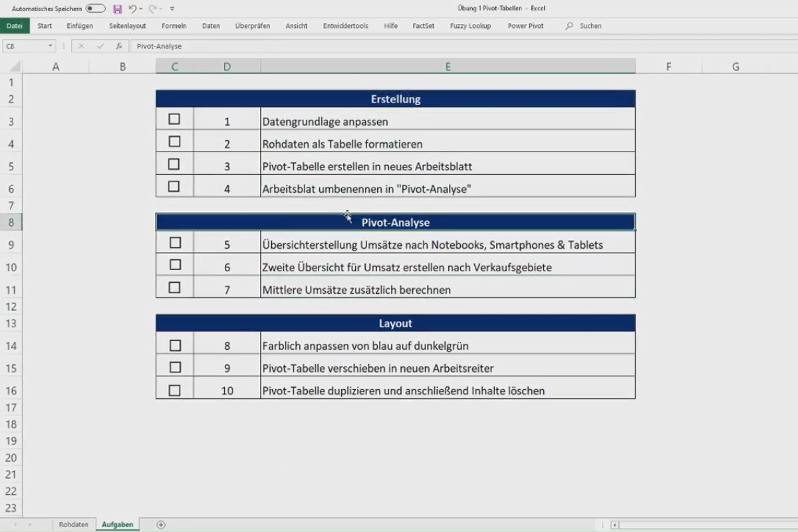Check the box for Pivot-Tabelle erstellen in neues Arbeitsblatt

click(174, 164)
